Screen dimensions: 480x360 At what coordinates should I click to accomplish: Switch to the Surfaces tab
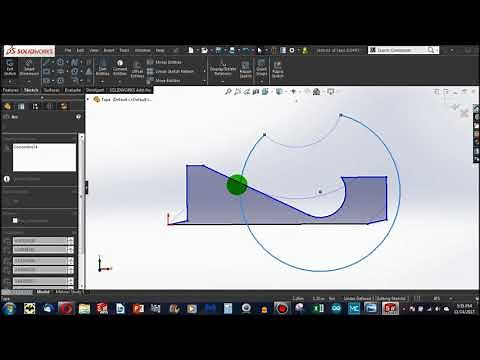click(52, 90)
